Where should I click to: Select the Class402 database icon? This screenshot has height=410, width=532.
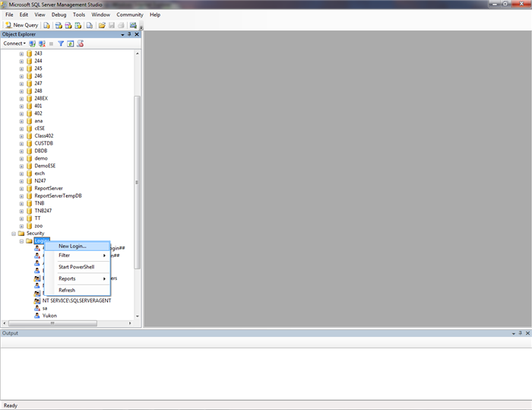pyautogui.click(x=29, y=136)
